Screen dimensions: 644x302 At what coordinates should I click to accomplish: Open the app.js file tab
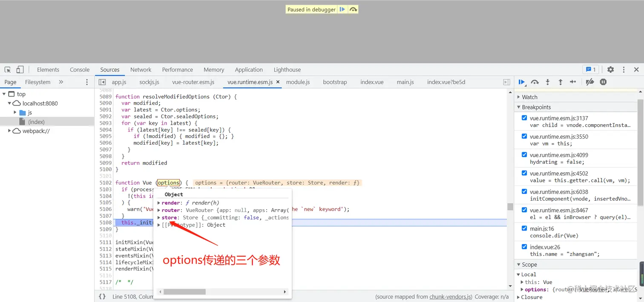[119, 82]
